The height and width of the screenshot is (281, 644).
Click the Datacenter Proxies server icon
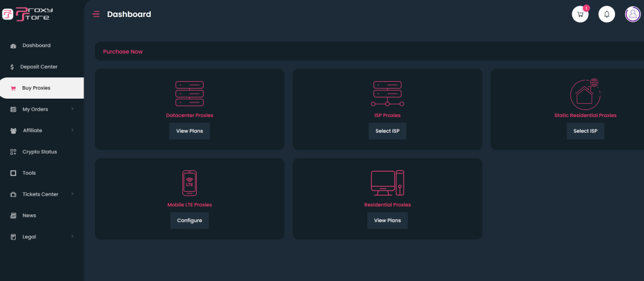189,94
